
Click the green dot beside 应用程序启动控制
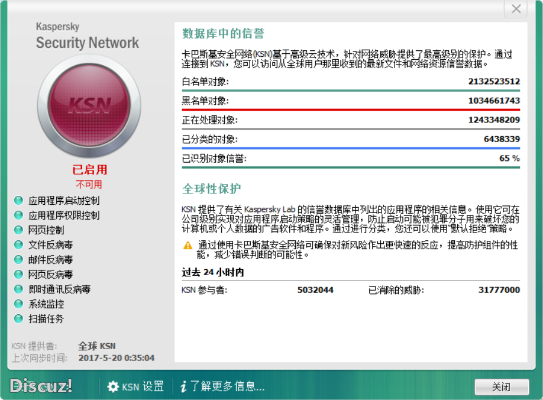pos(18,201)
